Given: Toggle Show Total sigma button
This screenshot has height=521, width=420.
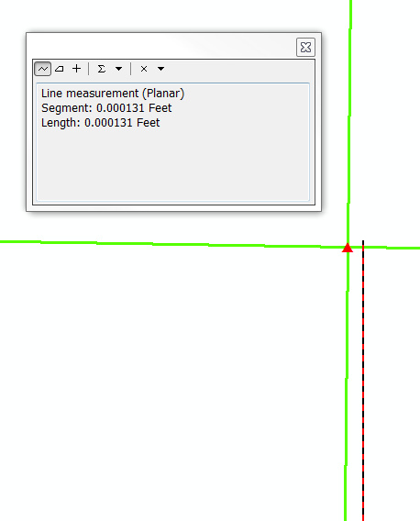Looking at the screenshot, I should [102, 69].
